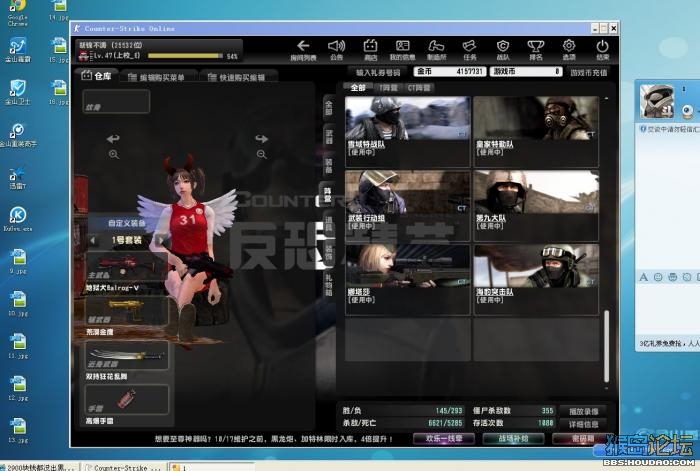Select the vertical 装备 category tab
Image resolution: width=700 pixels, height=471 pixels.
tap(329, 166)
